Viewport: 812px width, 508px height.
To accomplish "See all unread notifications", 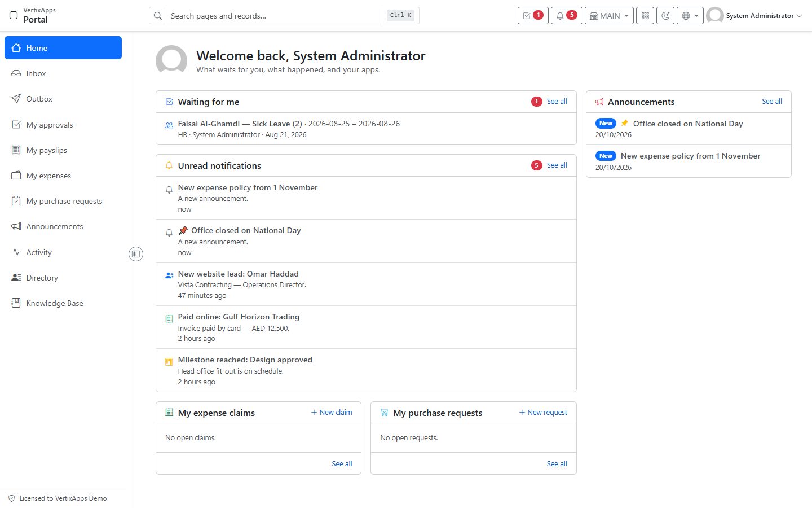I will coord(557,165).
